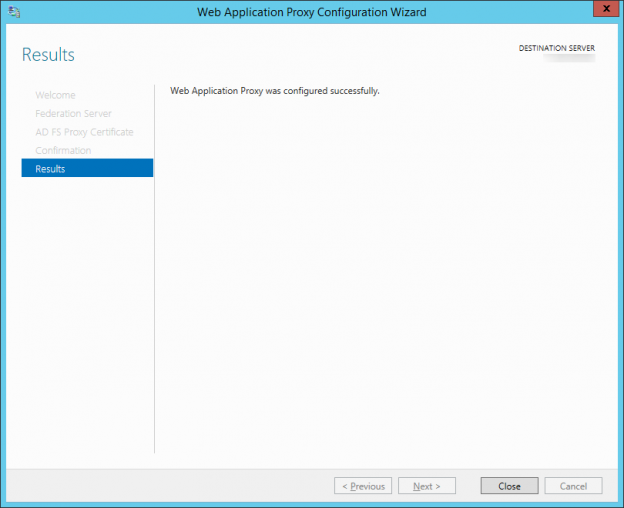The image size is (624, 508).
Task: Select the Welcome step in the sidebar
Action: [55, 95]
